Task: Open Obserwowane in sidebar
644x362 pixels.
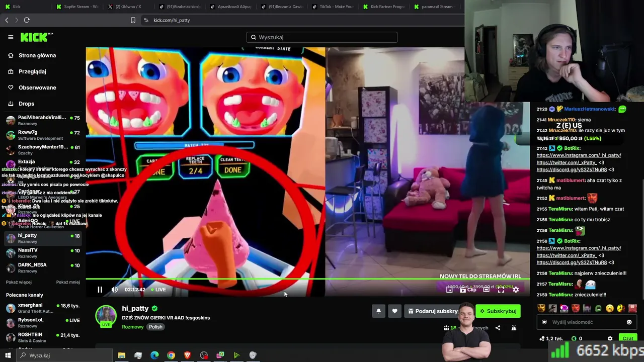Action: [43, 87]
